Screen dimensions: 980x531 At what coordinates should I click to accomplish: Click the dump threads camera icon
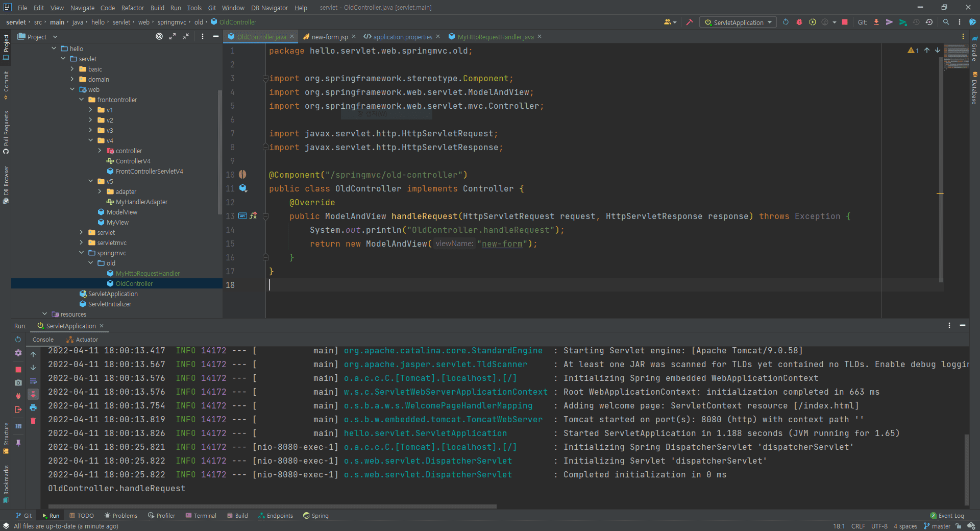(x=18, y=382)
